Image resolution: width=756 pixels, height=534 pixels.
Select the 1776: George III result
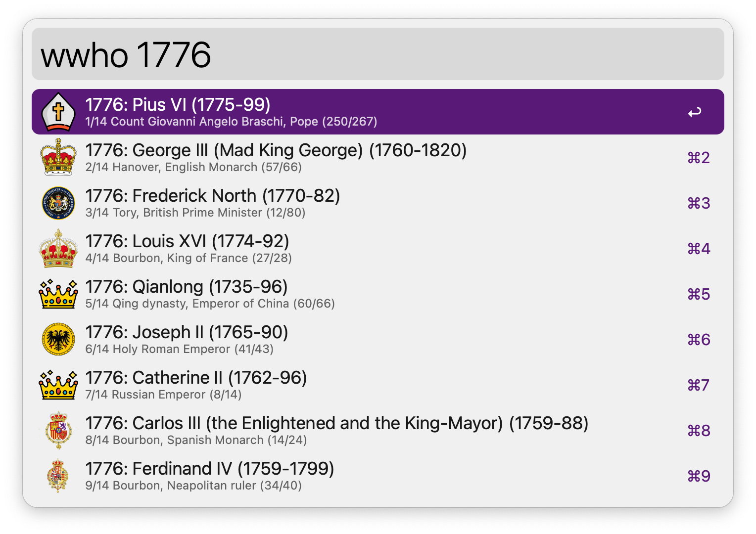tap(378, 157)
